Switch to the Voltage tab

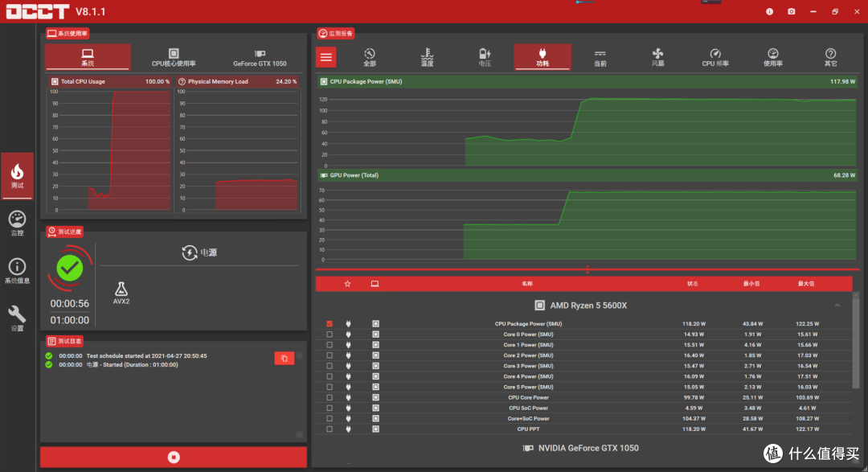click(485, 57)
